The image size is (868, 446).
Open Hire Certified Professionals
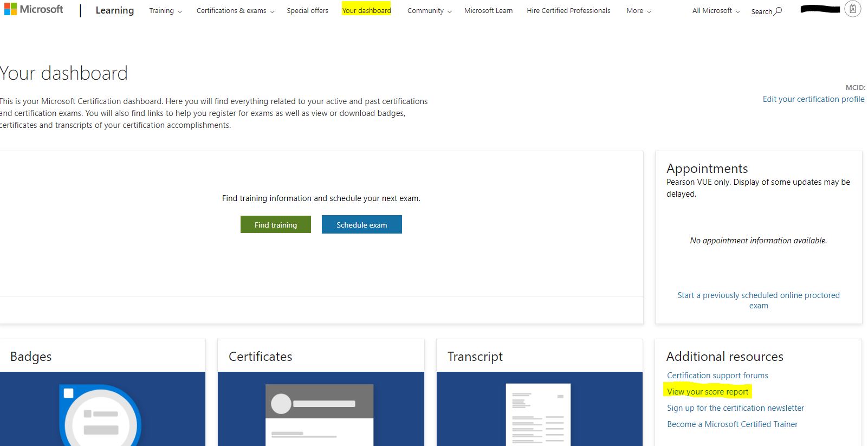[x=568, y=11]
